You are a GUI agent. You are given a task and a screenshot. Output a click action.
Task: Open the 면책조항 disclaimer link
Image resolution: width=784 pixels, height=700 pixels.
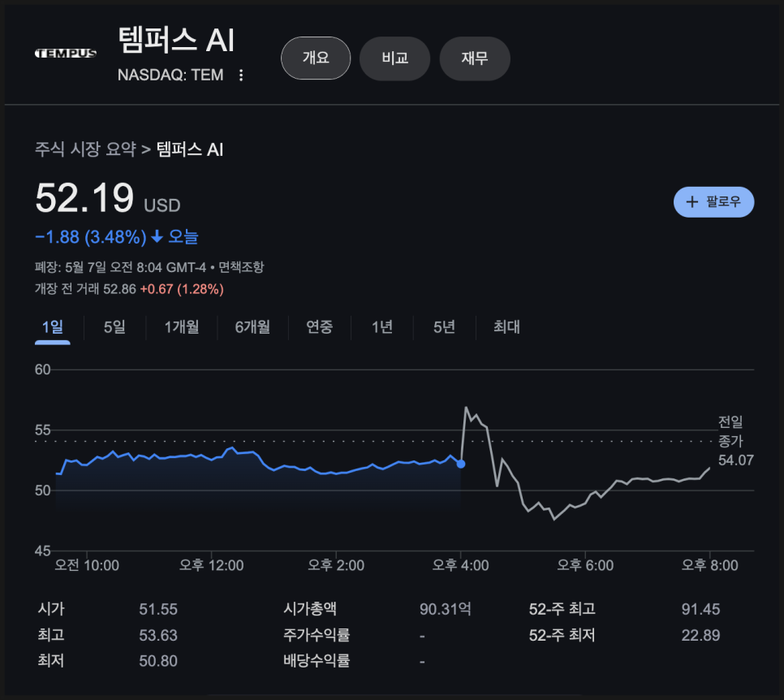pyautogui.click(x=241, y=267)
